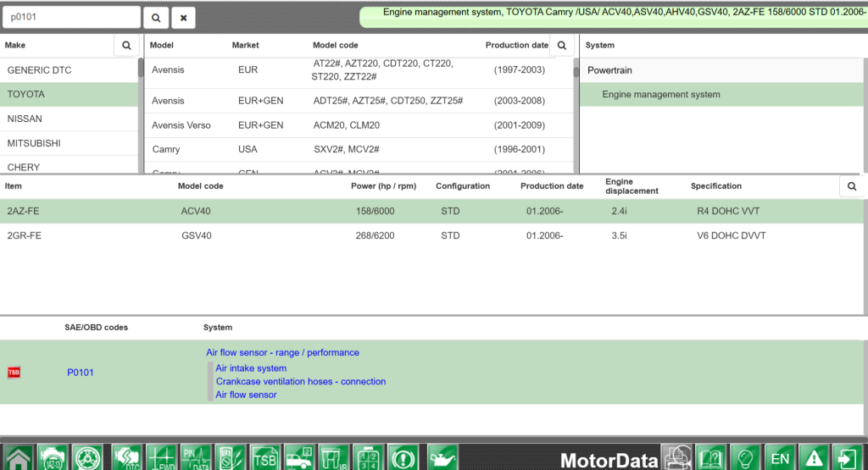Open the oil can lubricants icon
Viewport: 868px width, 470px height.
point(442,458)
